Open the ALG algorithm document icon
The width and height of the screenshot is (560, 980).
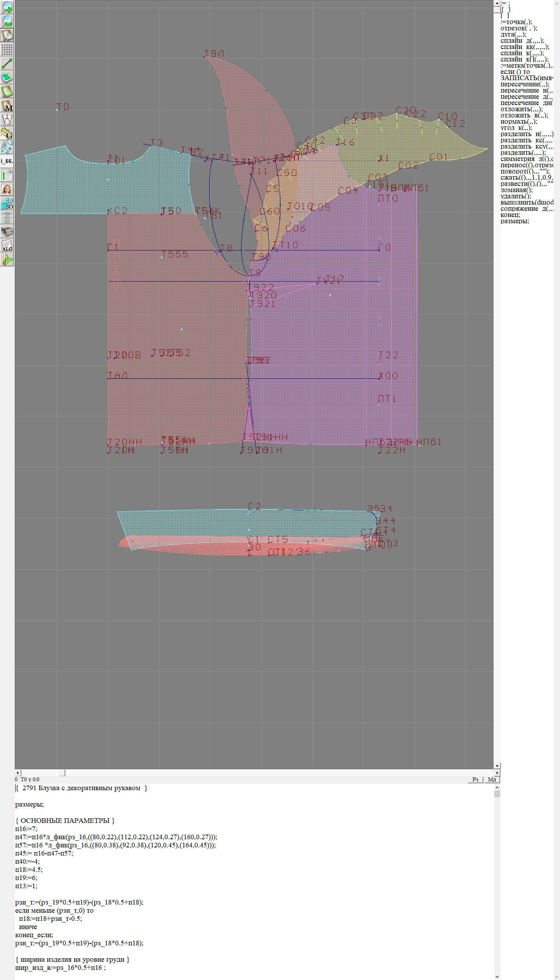tap(7, 245)
